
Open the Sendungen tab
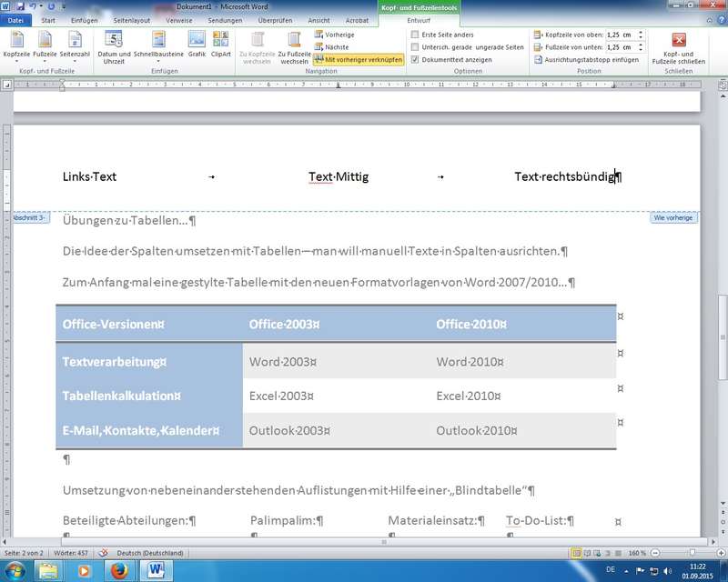[225, 20]
